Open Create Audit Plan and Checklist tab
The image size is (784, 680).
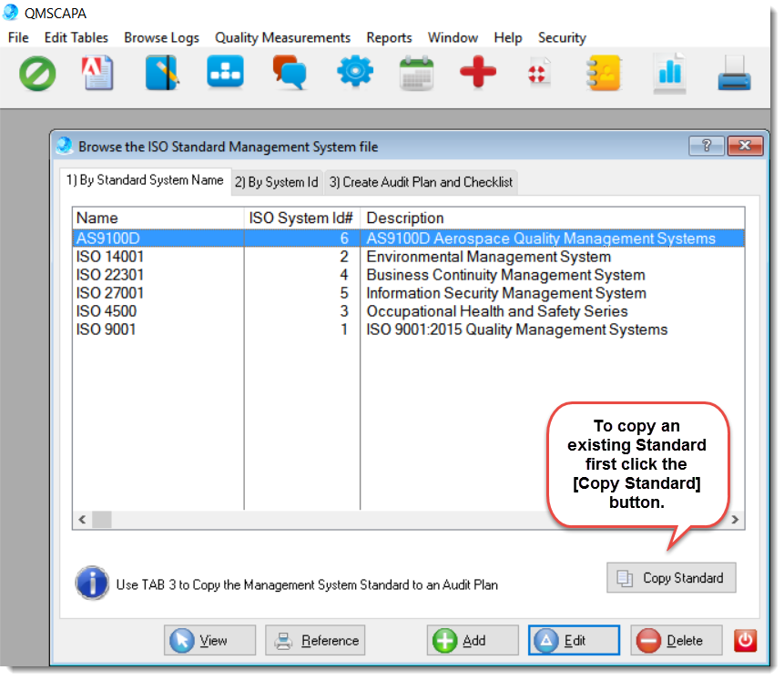click(421, 182)
